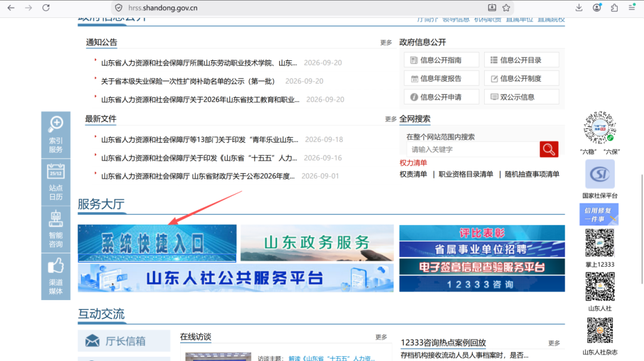The width and height of the screenshot is (644, 361).
Task: Open 厅长信箱 button
Action: [124, 341]
